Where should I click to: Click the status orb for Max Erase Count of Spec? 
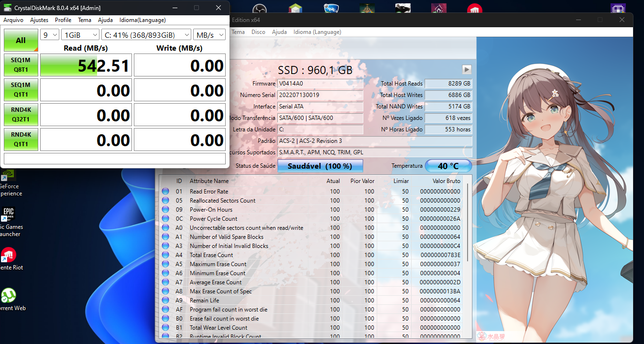pos(165,291)
